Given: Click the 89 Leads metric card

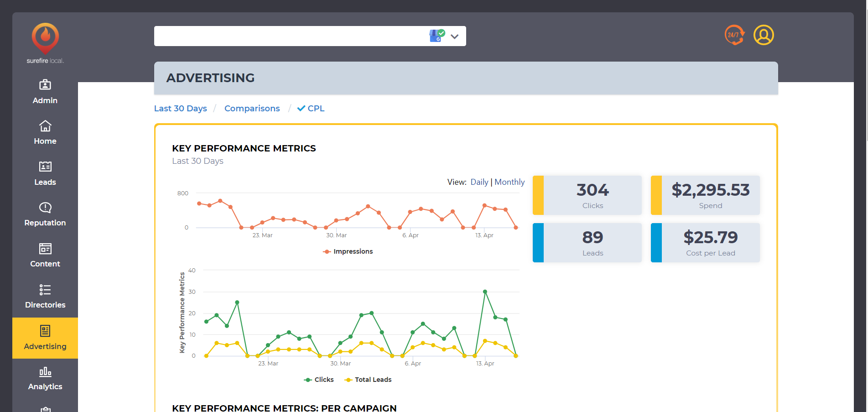Looking at the screenshot, I should coord(587,243).
